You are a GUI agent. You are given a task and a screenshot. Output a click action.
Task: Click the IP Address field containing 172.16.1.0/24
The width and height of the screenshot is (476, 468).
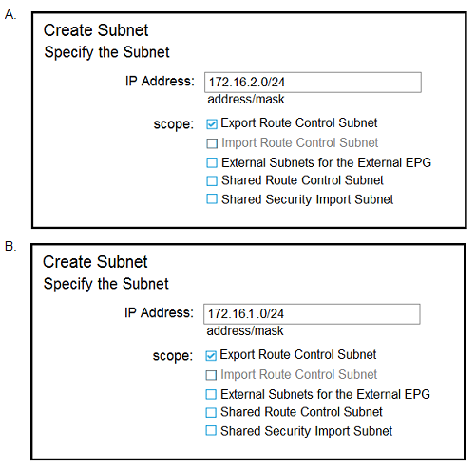tap(312, 314)
